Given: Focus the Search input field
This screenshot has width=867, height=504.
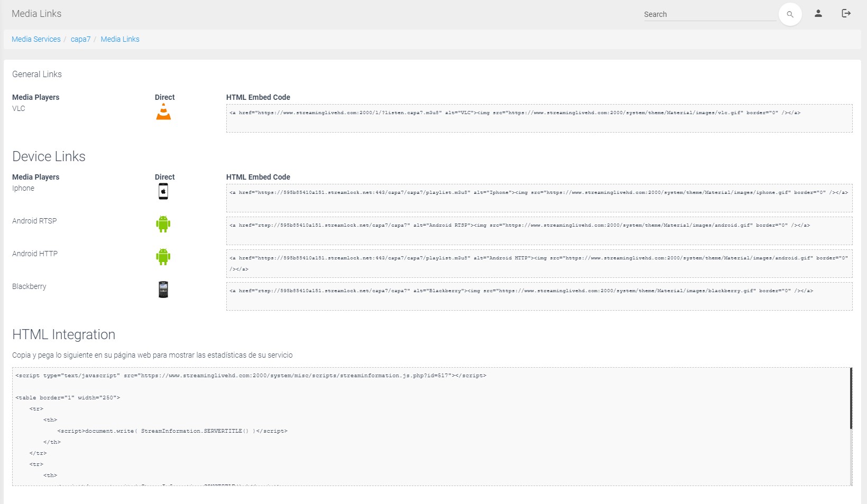Looking at the screenshot, I should click(x=708, y=14).
